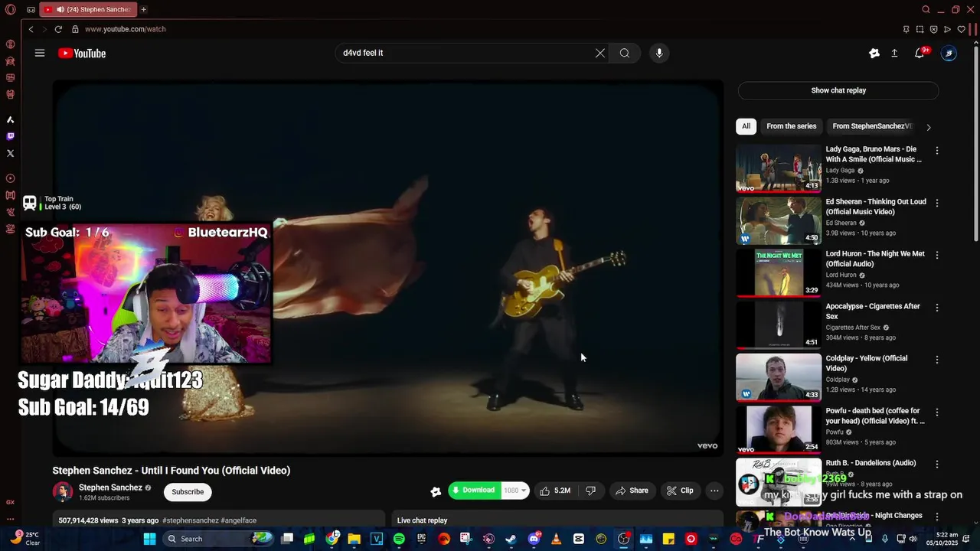Viewport: 980px width, 551px height.
Task: Open the Apocalypse video thumbnail
Action: [x=779, y=325]
